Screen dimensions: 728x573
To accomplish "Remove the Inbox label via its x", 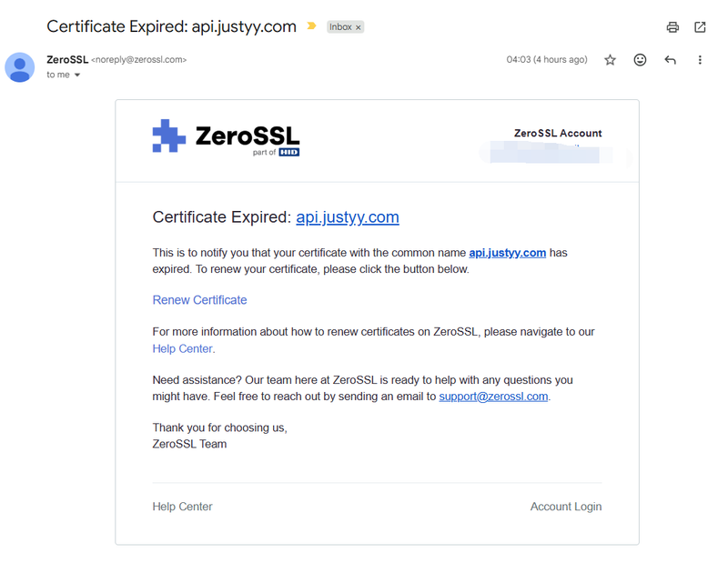I will coord(358,27).
